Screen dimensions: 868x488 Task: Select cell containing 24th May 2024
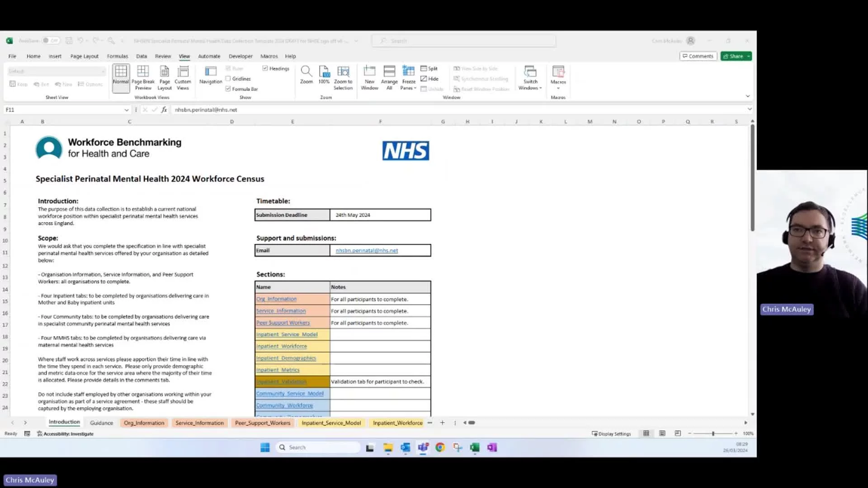[380, 215]
